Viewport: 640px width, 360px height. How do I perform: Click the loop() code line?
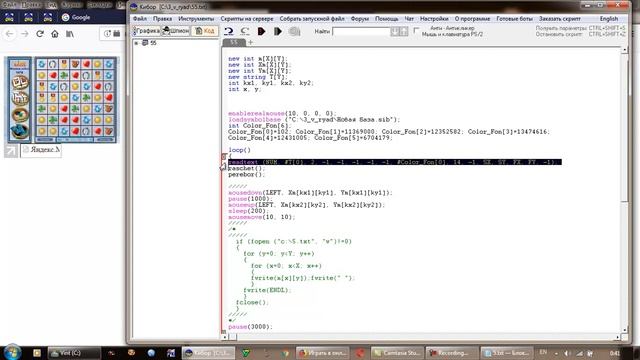tap(239, 150)
